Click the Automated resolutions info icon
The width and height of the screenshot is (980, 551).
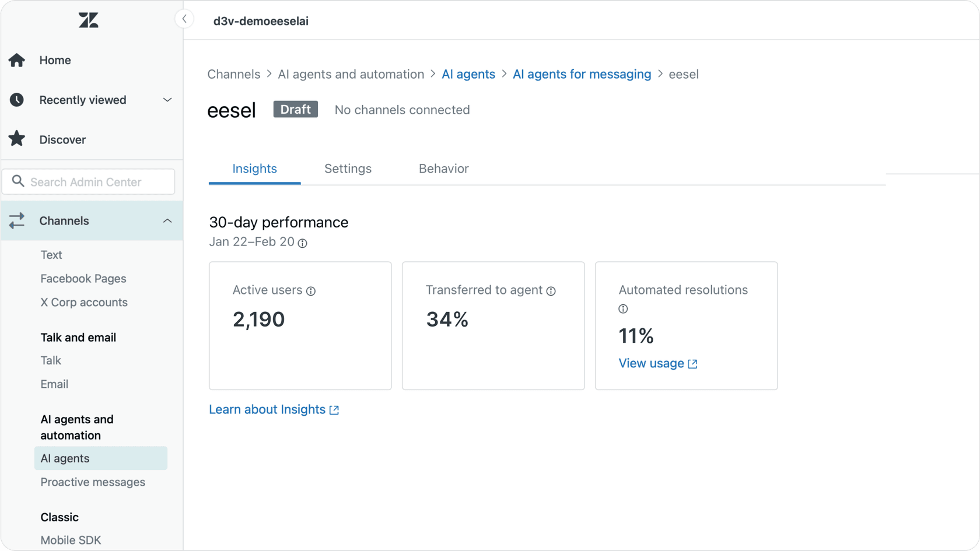coord(623,309)
